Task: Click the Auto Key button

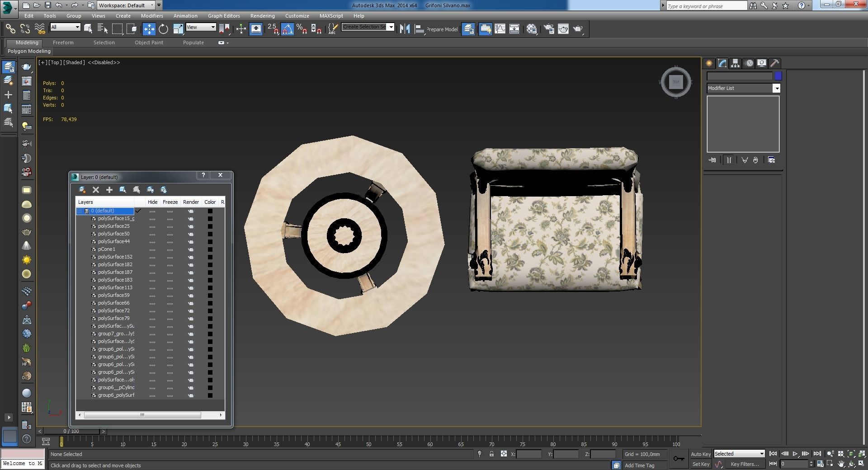Action: tap(701, 454)
